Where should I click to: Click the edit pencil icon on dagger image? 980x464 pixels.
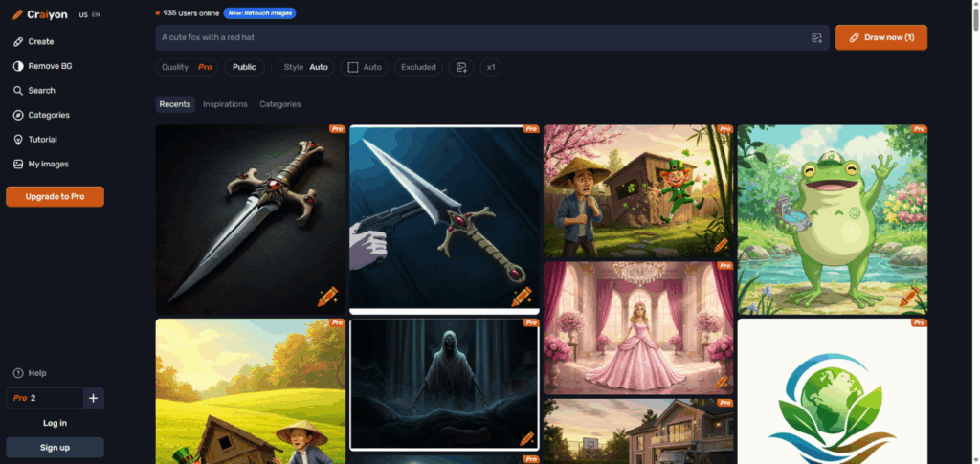327,298
